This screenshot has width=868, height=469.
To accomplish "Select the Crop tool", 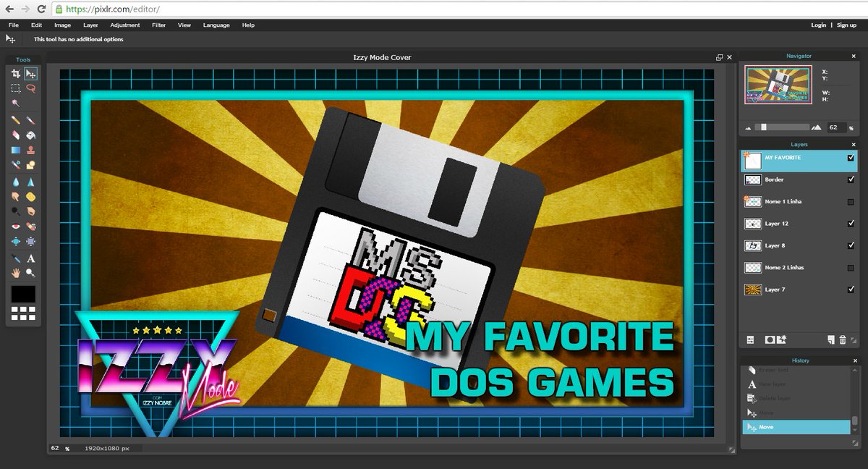I will click(x=15, y=73).
